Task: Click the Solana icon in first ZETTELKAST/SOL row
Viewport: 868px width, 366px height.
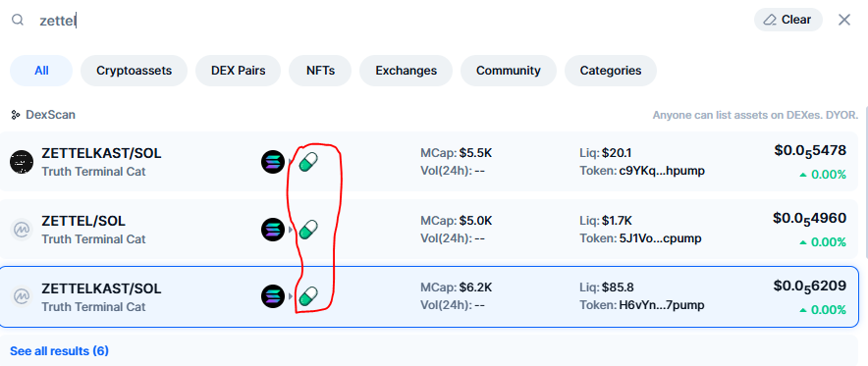Action: [273, 162]
